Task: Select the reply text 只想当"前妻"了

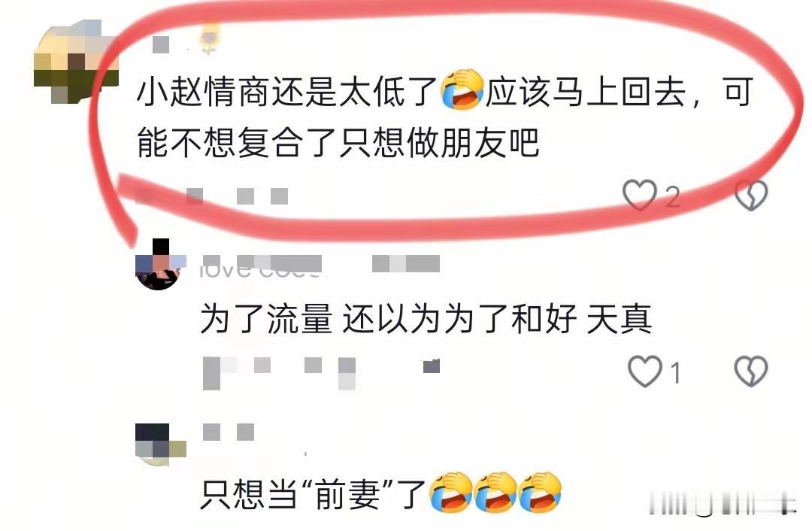Action: tap(314, 493)
